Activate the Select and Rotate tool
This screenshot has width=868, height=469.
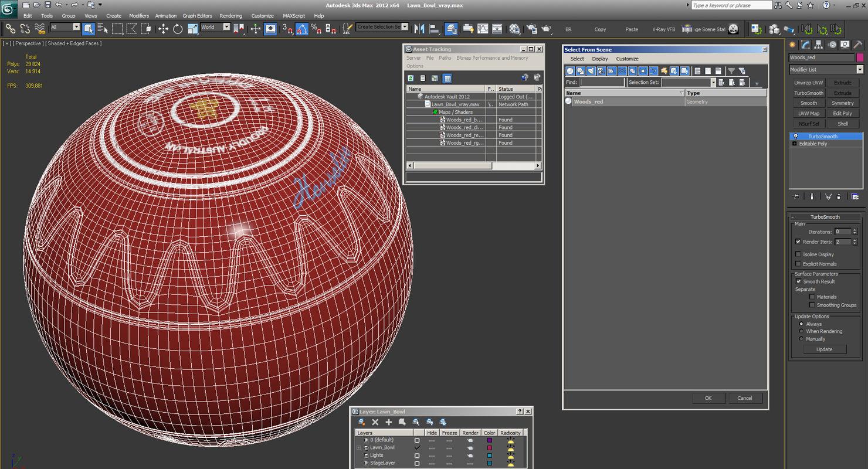[178, 29]
